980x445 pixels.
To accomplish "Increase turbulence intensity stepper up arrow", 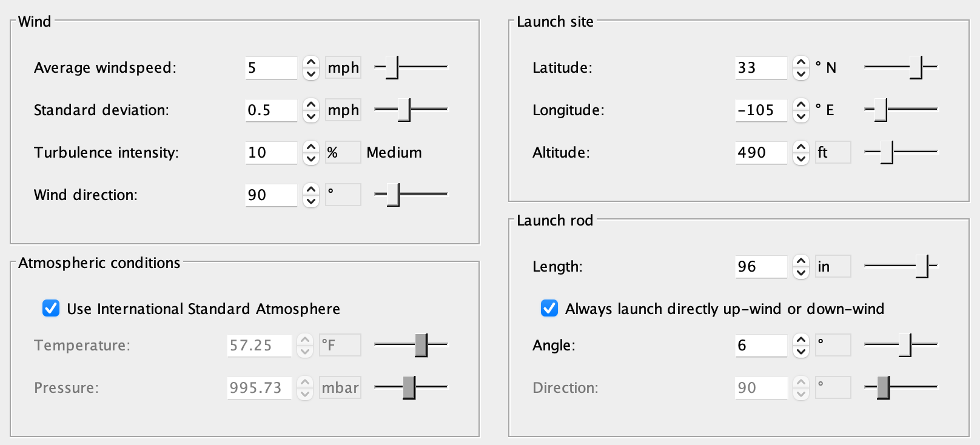I will coord(310,147).
